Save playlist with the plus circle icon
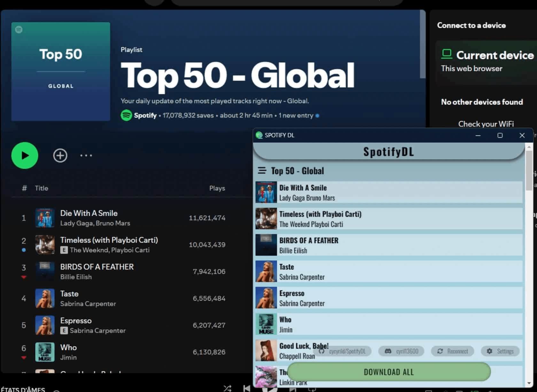Image resolution: width=537 pixels, height=392 pixels. tap(60, 156)
